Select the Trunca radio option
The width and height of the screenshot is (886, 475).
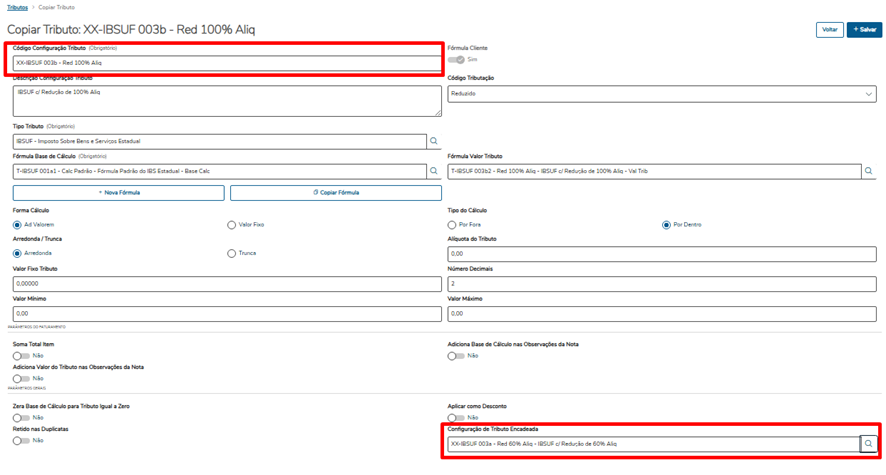232,254
